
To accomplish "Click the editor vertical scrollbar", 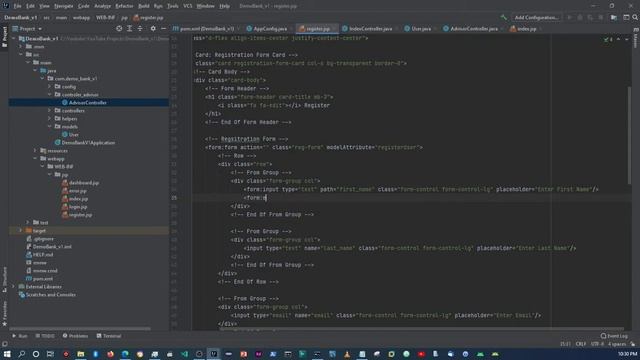I will click(629, 135).
